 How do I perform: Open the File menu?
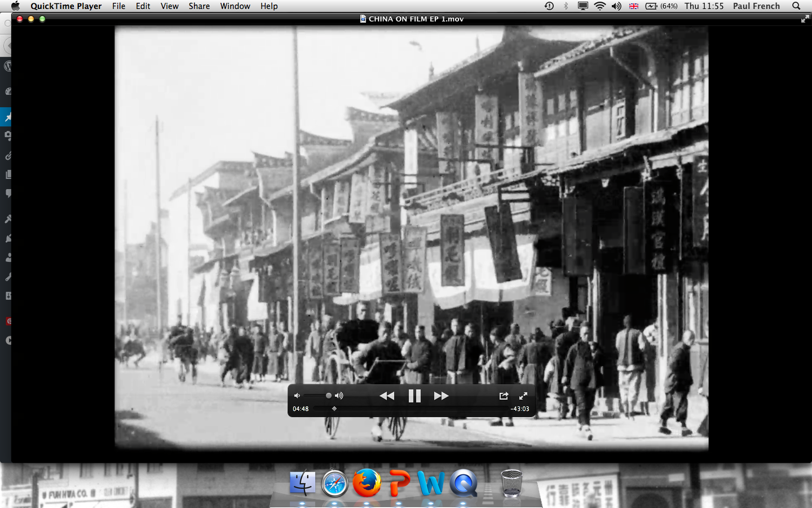118,6
